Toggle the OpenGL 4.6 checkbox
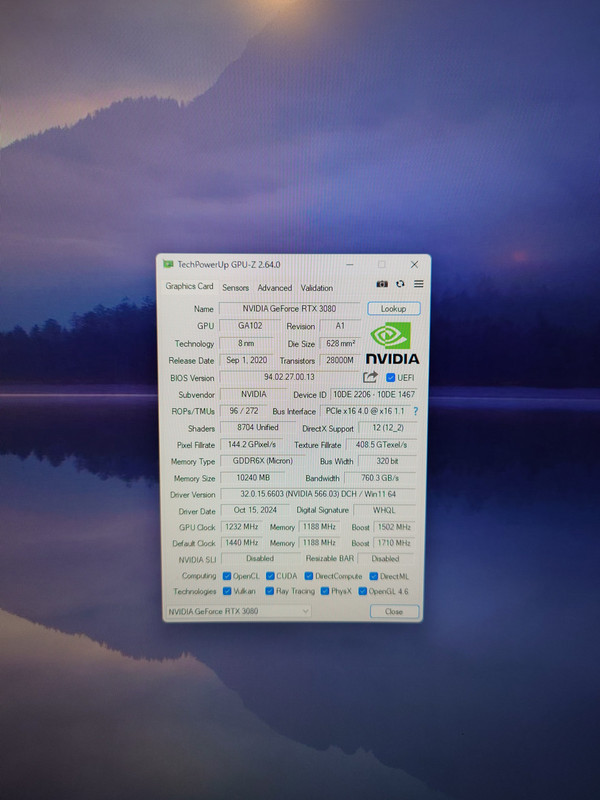Viewport: 600px width, 800px height. pos(362,591)
